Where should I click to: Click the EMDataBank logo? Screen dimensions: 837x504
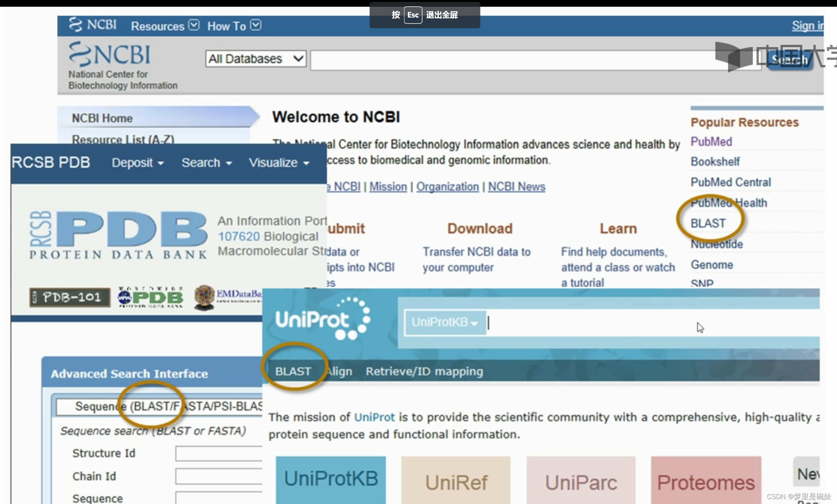228,297
